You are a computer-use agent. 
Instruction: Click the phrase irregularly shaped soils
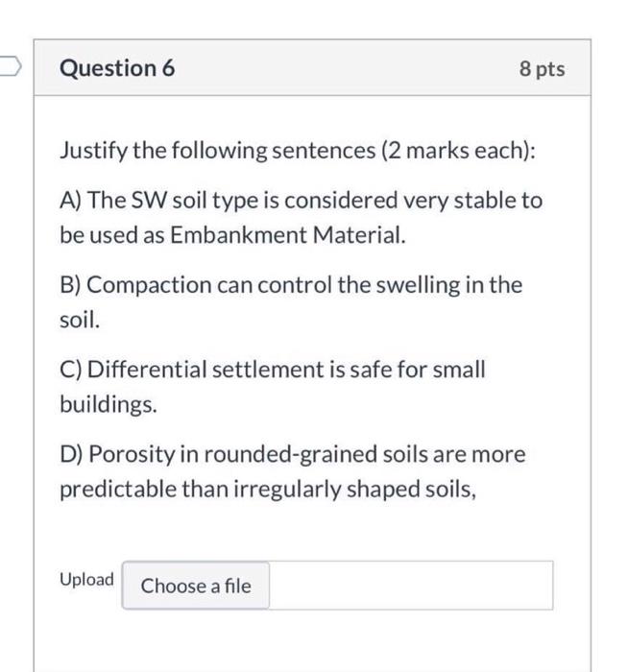354,489
